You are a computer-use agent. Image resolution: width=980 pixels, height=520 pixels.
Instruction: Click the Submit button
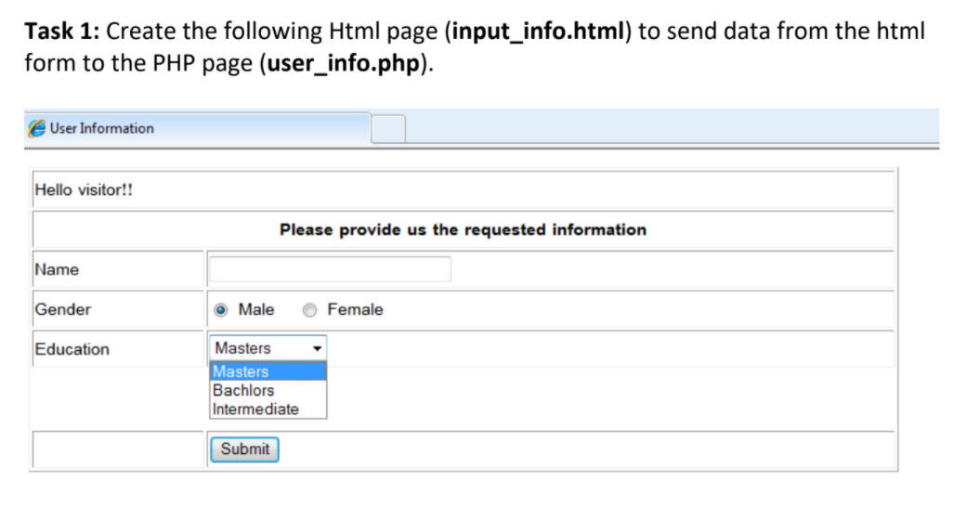244,449
